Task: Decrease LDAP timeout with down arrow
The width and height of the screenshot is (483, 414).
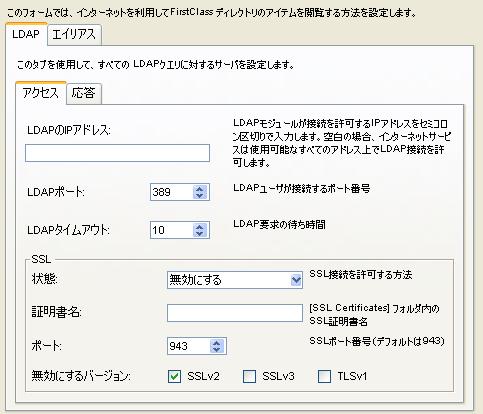Action: (200, 234)
